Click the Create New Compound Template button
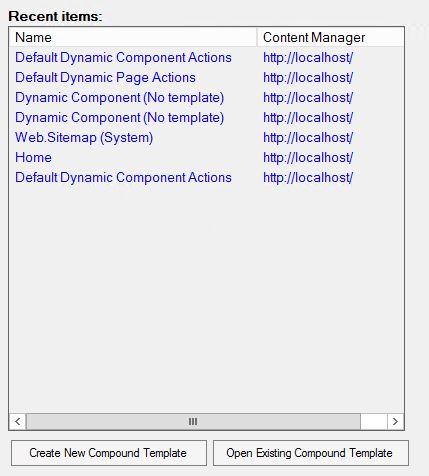 point(109,453)
